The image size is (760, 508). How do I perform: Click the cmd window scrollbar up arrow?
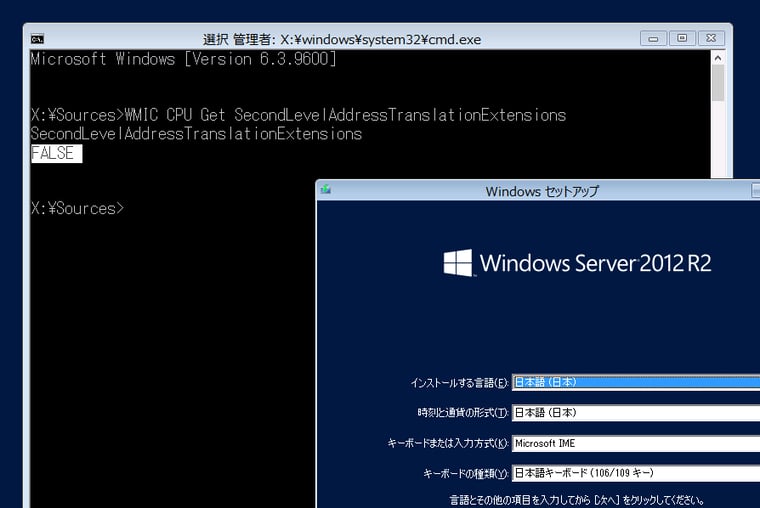click(x=718, y=58)
